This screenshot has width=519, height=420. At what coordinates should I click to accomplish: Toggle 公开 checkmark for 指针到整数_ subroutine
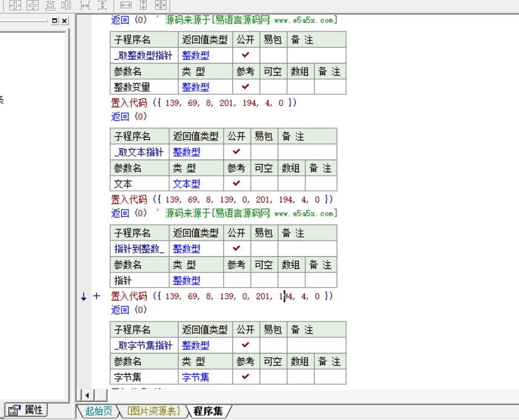(x=237, y=248)
